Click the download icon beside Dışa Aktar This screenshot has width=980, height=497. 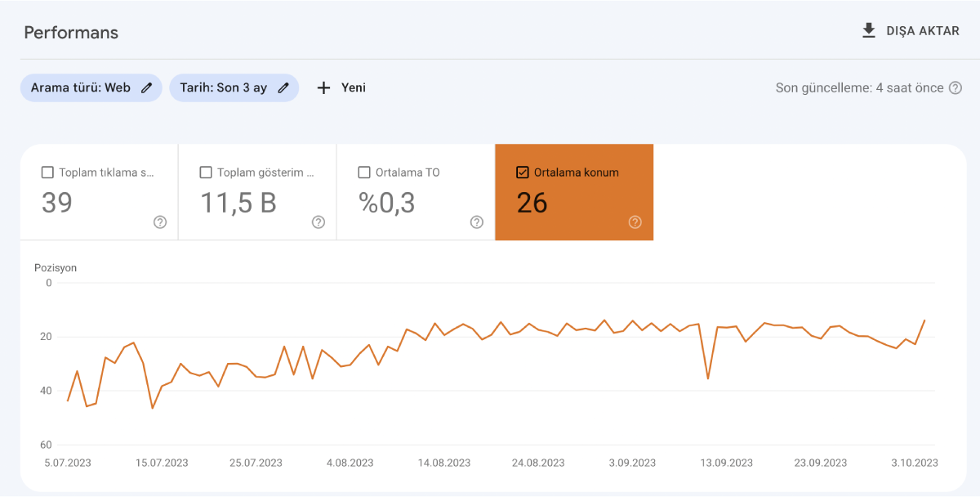click(x=869, y=31)
